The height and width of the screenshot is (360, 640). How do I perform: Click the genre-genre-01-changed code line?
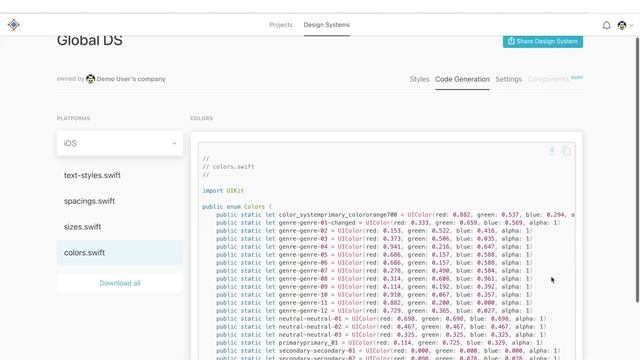pos(388,223)
